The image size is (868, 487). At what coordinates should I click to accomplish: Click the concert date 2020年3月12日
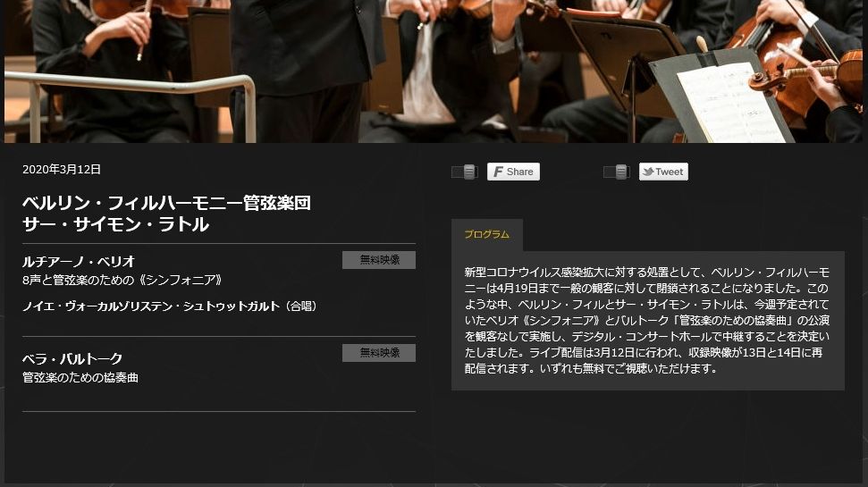click(62, 170)
